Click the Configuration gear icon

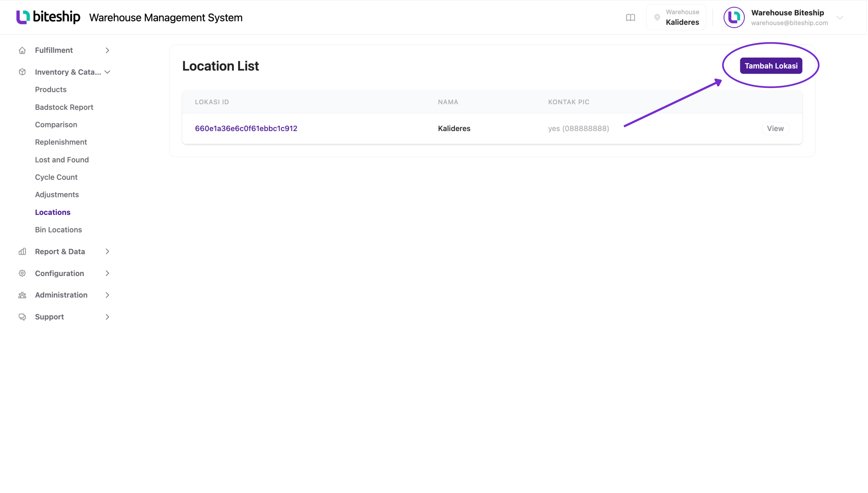(22, 273)
